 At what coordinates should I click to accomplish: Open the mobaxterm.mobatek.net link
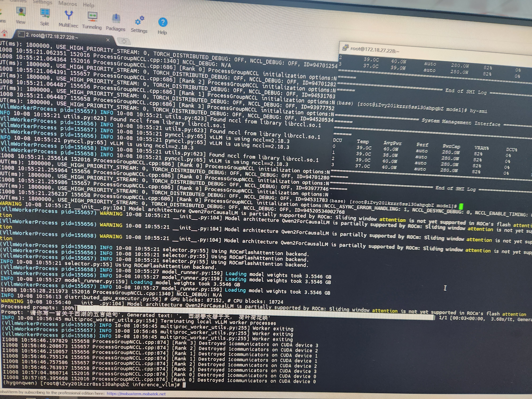point(136,394)
